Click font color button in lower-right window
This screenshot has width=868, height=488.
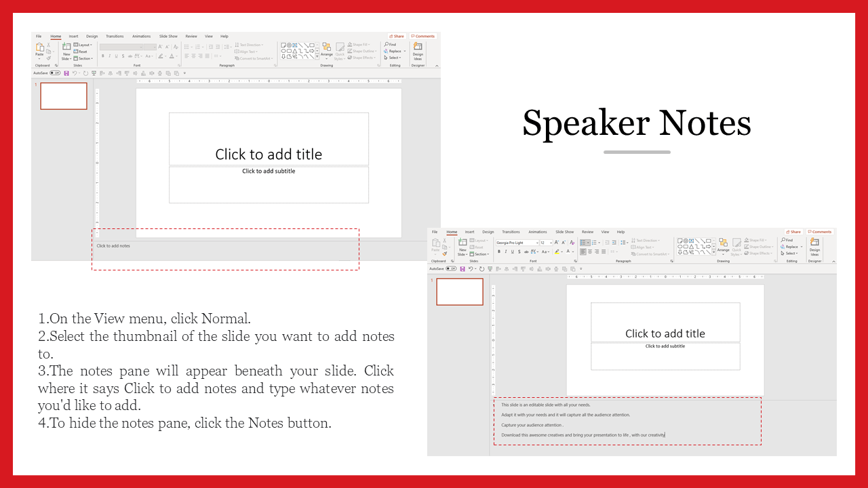click(568, 251)
